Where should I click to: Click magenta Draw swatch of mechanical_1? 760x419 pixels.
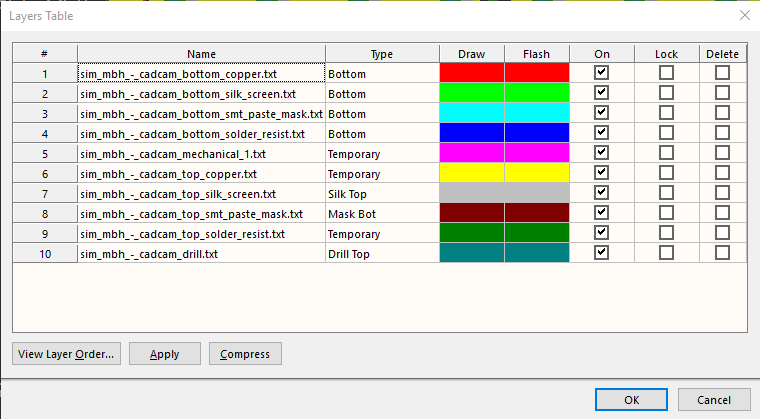pyautogui.click(x=471, y=153)
